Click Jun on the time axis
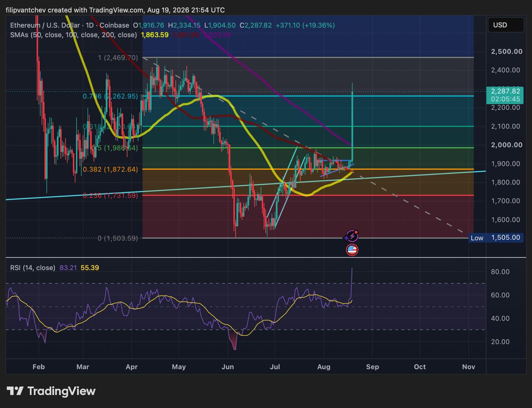 [228, 367]
